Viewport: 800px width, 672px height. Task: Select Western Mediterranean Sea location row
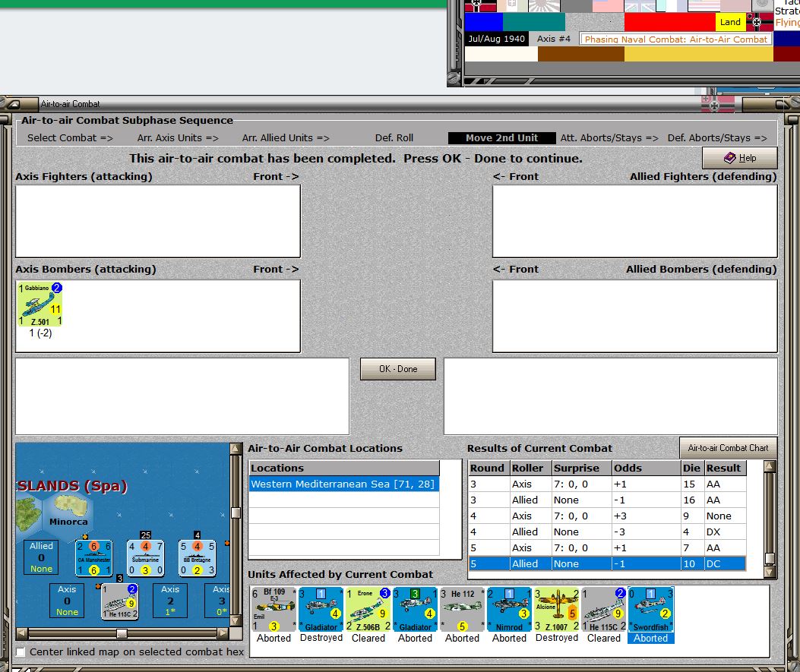tap(344, 484)
